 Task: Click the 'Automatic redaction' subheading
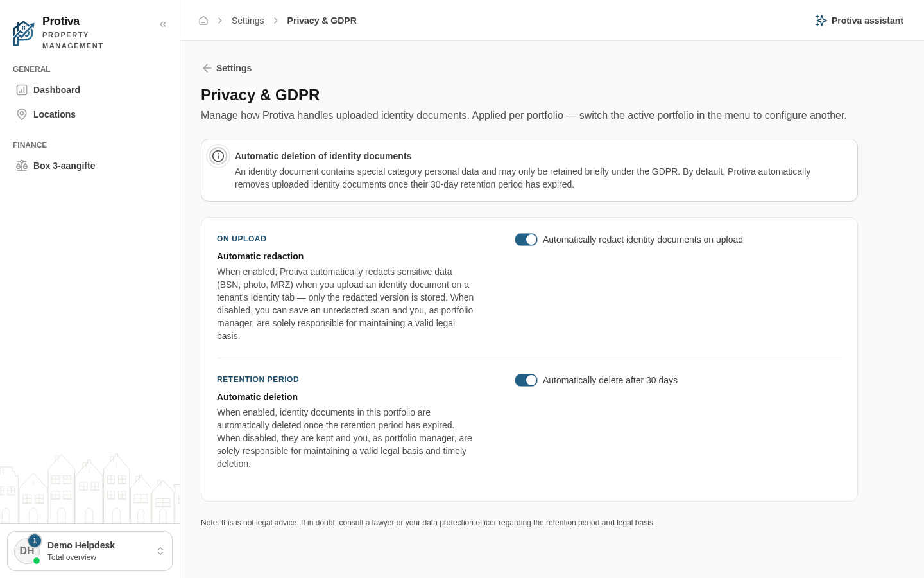click(x=260, y=256)
